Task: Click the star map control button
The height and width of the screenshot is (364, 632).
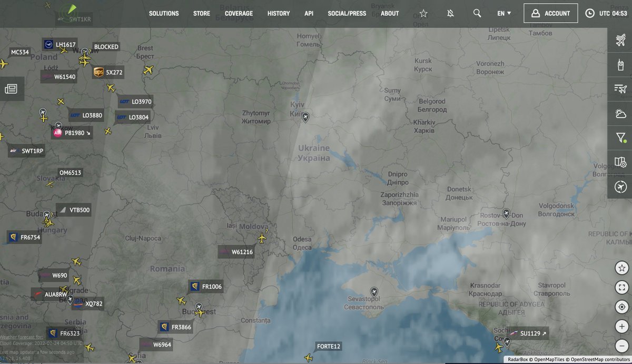Action: (621, 268)
